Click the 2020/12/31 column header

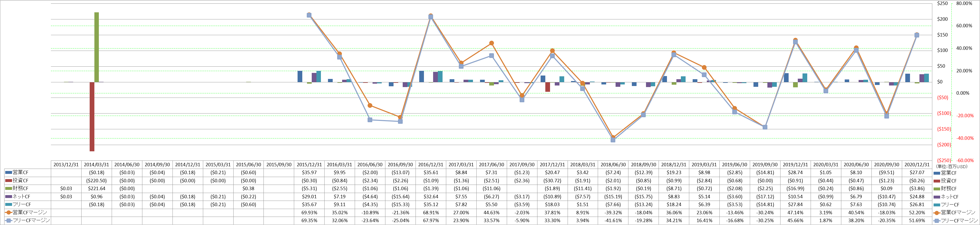click(x=917, y=164)
